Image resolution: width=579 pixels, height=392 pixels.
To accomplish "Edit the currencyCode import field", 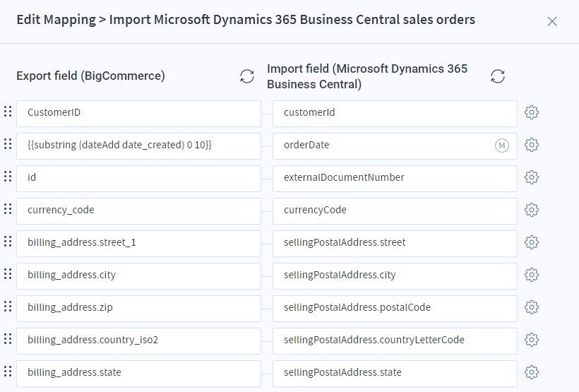I will point(395,211).
